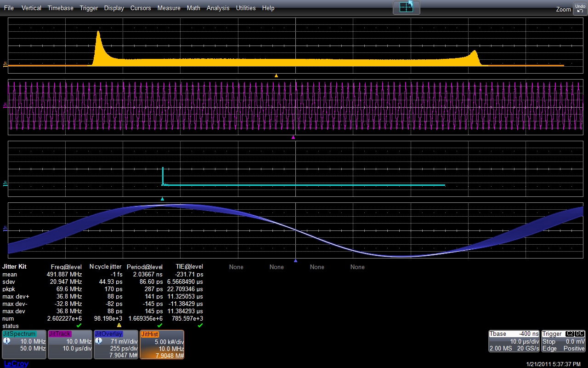Click the orange trigger marker below the histogram trace

[276, 75]
